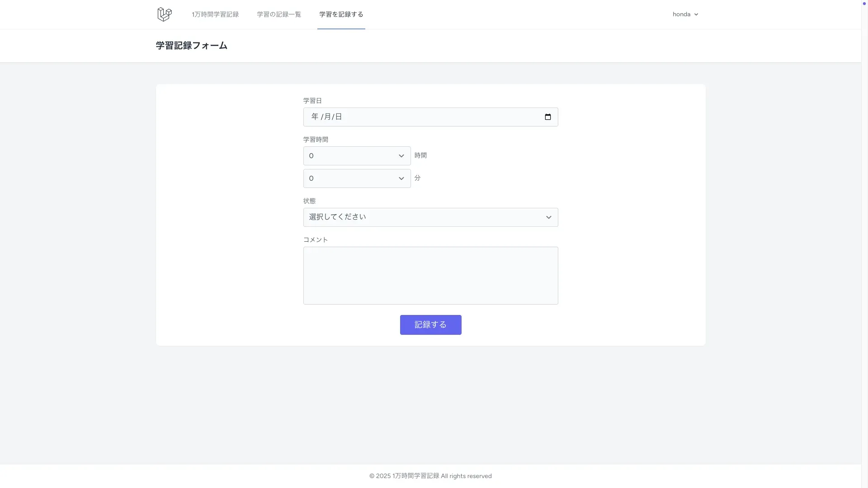
Task: Click the Laravel logo icon
Action: point(165,14)
